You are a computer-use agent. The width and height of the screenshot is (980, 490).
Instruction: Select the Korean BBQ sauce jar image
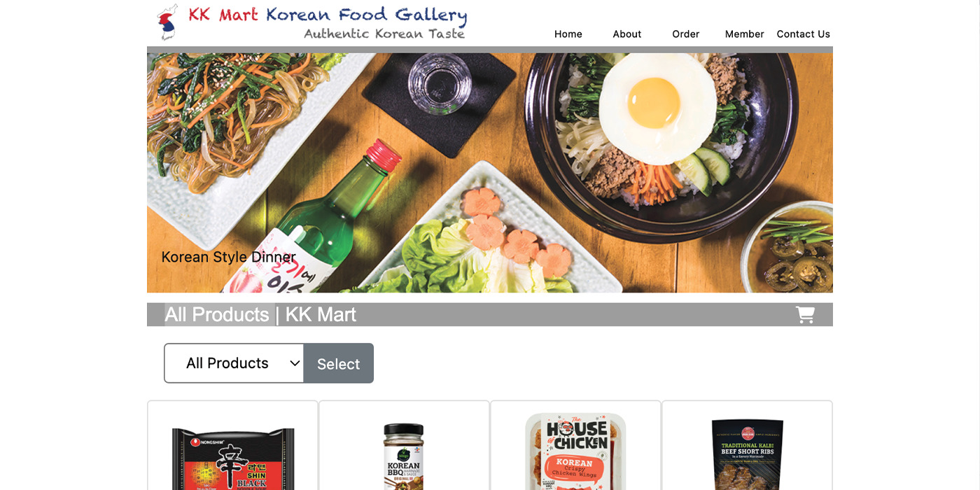click(x=404, y=456)
